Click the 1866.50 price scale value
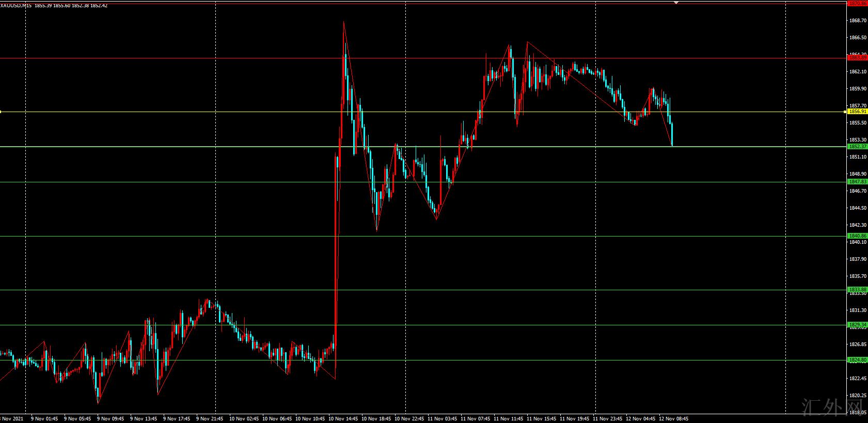The image size is (868, 423). click(x=858, y=38)
